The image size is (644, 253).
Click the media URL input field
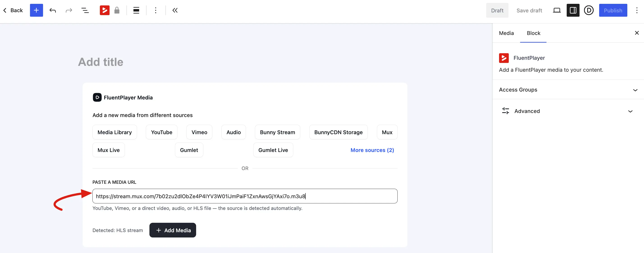coord(245,196)
